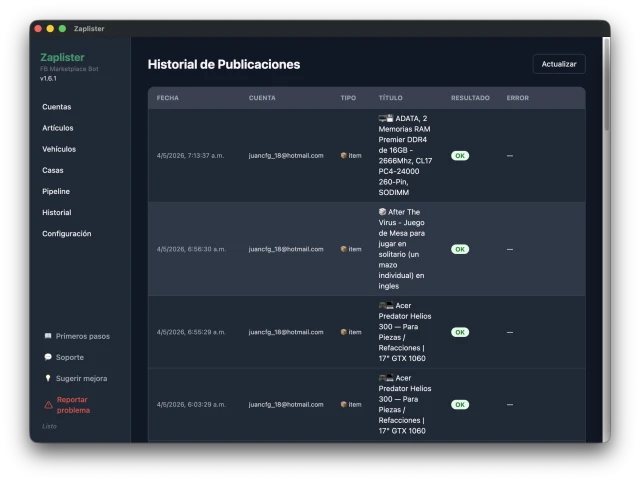This screenshot has width=640, height=482.
Task: Click the book icon beside Primeros pasos
Action: click(48, 336)
